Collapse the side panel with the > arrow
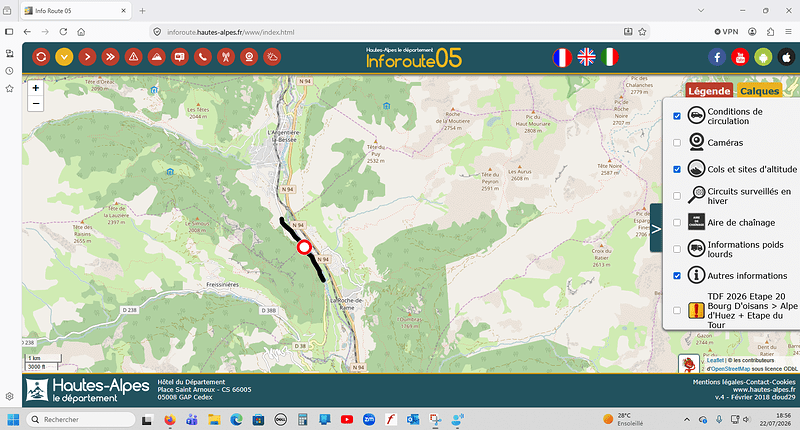This screenshot has width=800, height=430. (656, 229)
